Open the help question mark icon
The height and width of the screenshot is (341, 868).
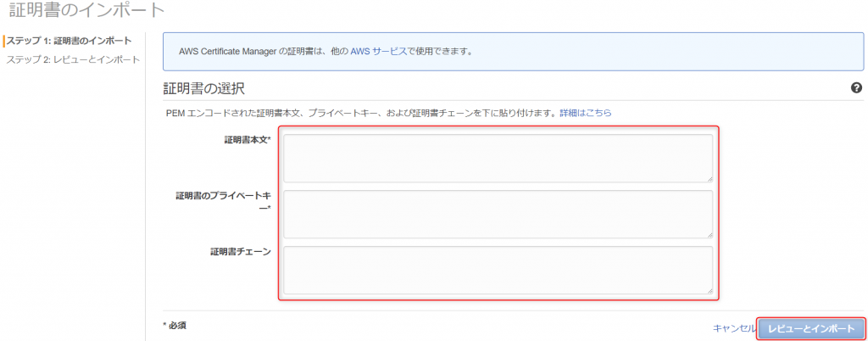tap(856, 87)
